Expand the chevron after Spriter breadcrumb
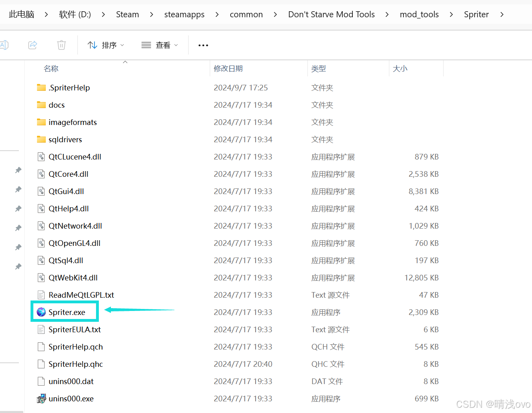This screenshot has height=413, width=532. pyautogui.click(x=502, y=14)
